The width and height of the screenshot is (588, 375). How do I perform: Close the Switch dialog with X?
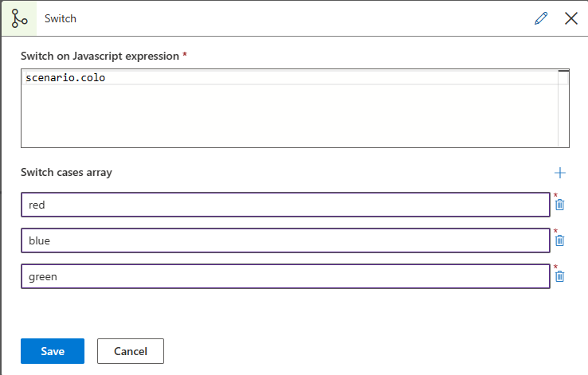pos(570,18)
